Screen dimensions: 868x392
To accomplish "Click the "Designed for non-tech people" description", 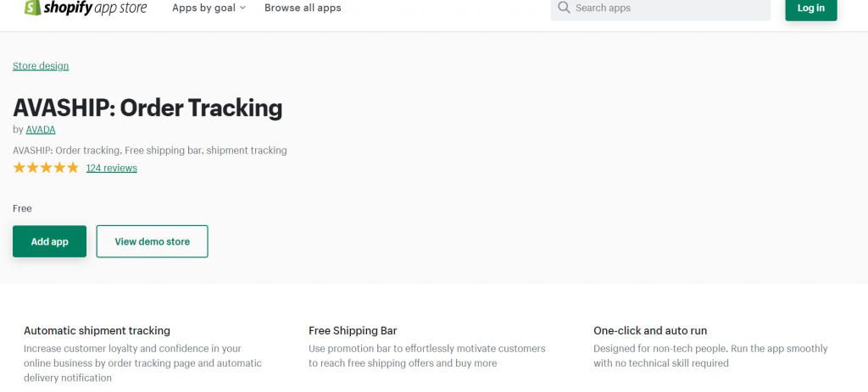I will click(x=711, y=356).
